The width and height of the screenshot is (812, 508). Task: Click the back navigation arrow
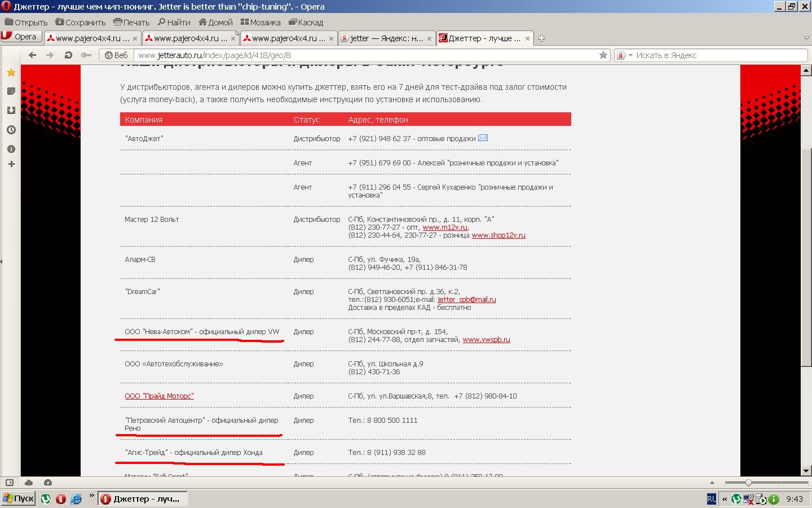[33, 55]
